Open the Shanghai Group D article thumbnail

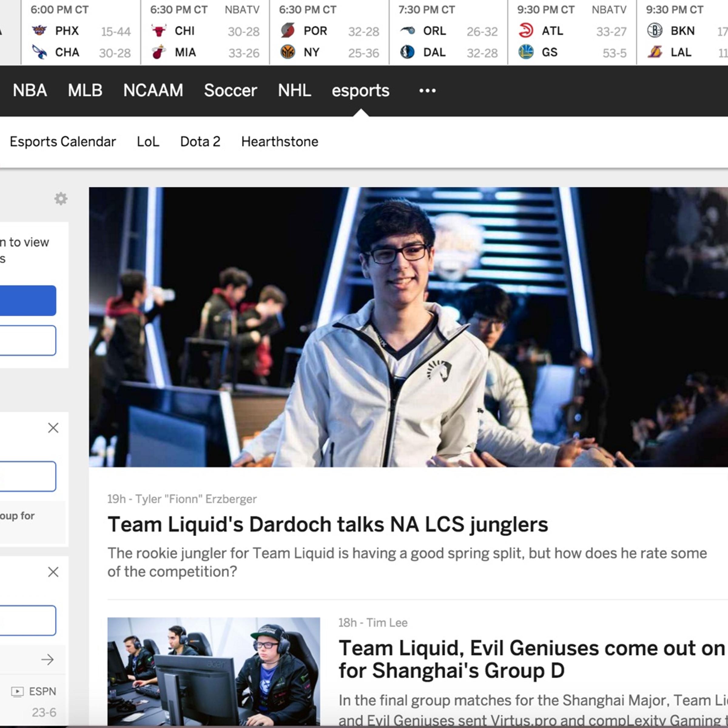click(x=214, y=671)
